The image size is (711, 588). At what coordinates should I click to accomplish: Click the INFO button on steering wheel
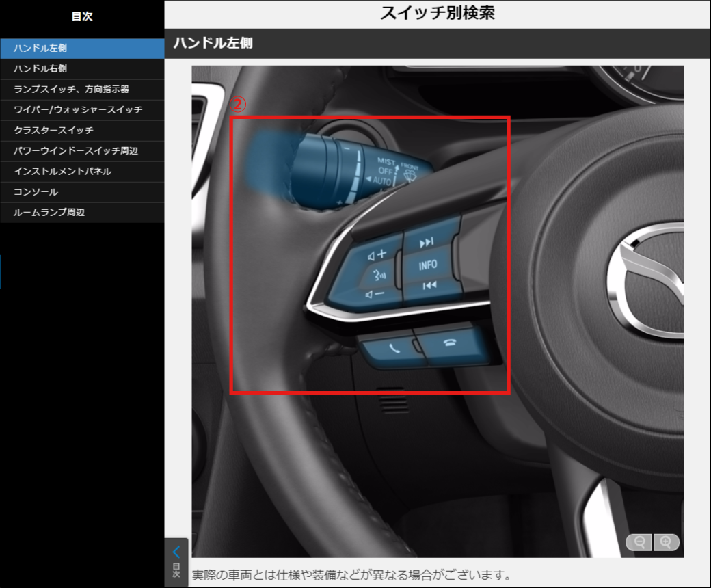[428, 265]
